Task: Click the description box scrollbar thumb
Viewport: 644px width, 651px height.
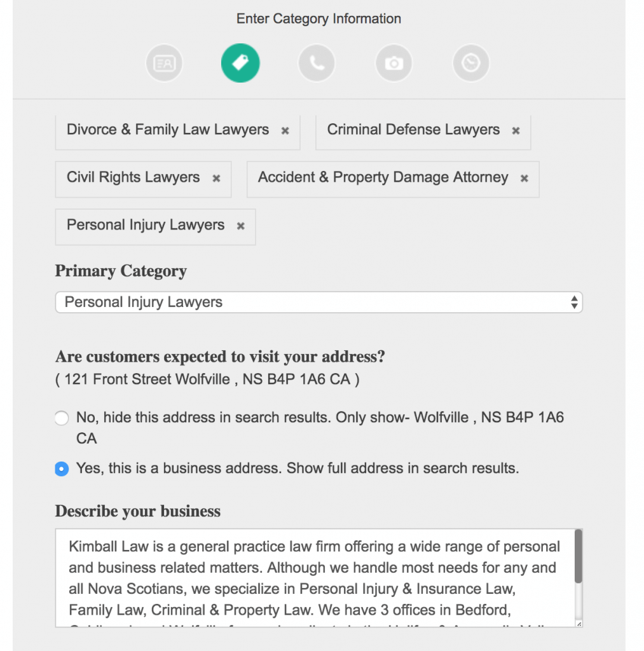Action: [579, 556]
